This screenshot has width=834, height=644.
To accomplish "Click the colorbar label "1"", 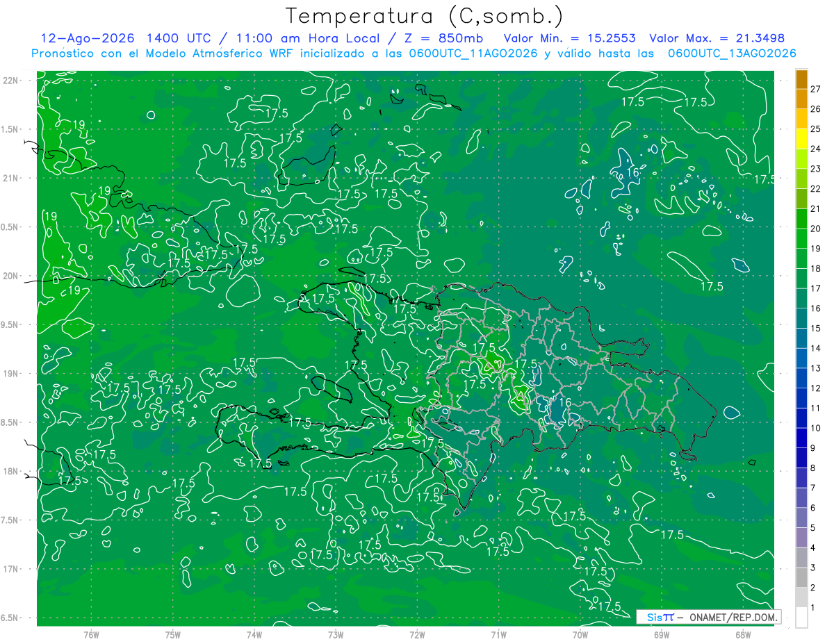I will 813,608.
